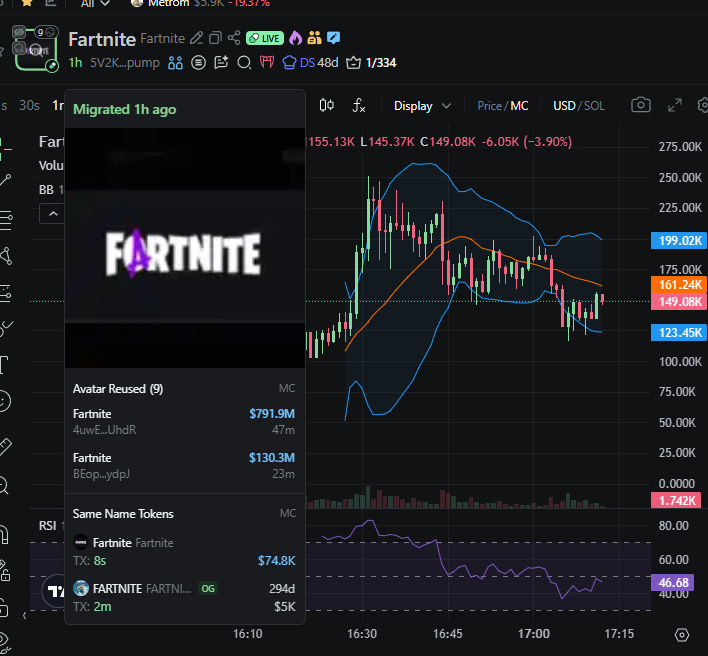Open the emoji icons tool
This screenshot has height=656, width=708.
[4, 401]
